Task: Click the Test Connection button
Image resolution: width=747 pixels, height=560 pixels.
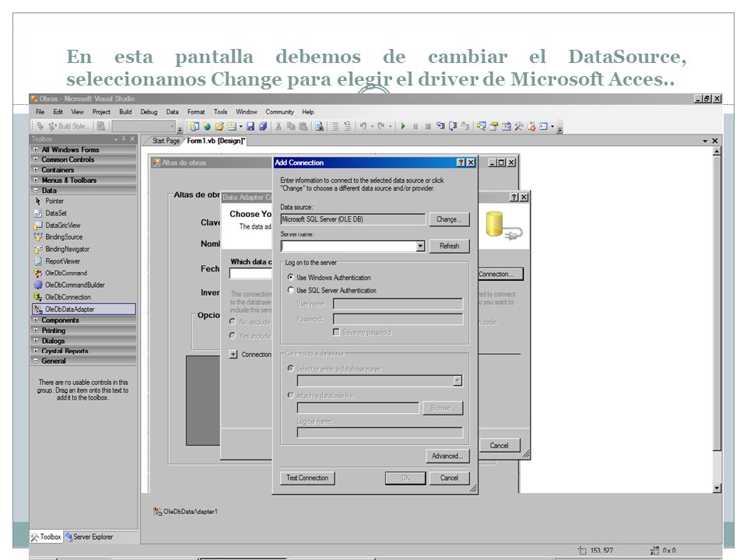Action: click(307, 478)
